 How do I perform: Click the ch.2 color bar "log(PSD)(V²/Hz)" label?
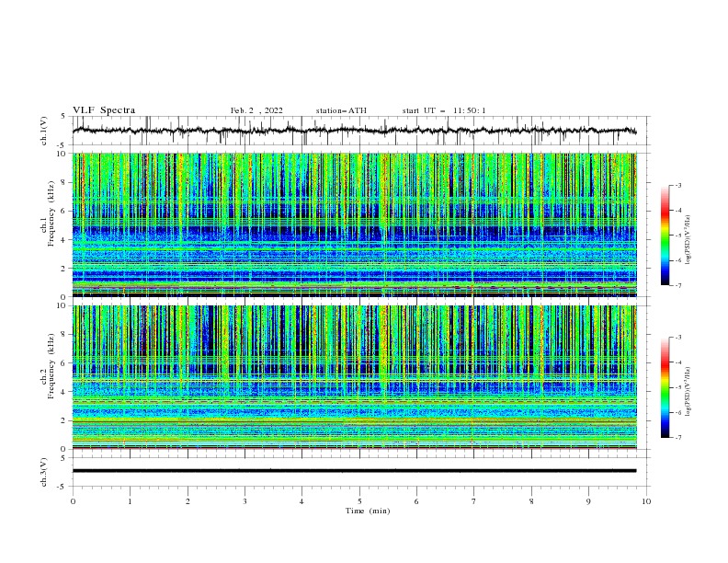(688, 391)
